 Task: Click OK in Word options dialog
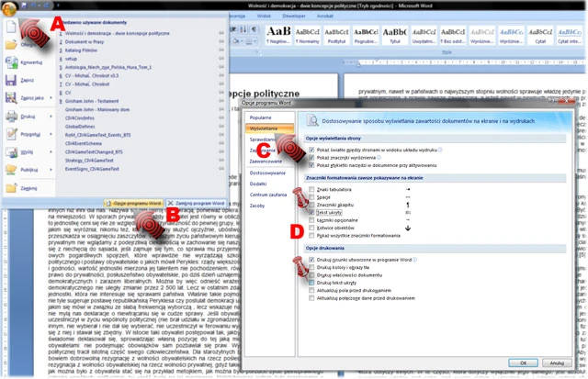pos(523,362)
